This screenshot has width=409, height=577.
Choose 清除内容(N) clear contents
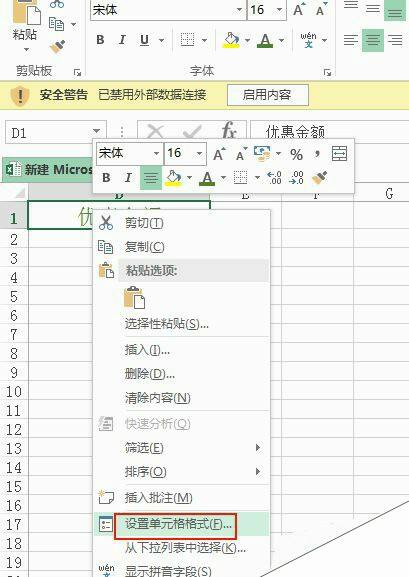point(182,398)
